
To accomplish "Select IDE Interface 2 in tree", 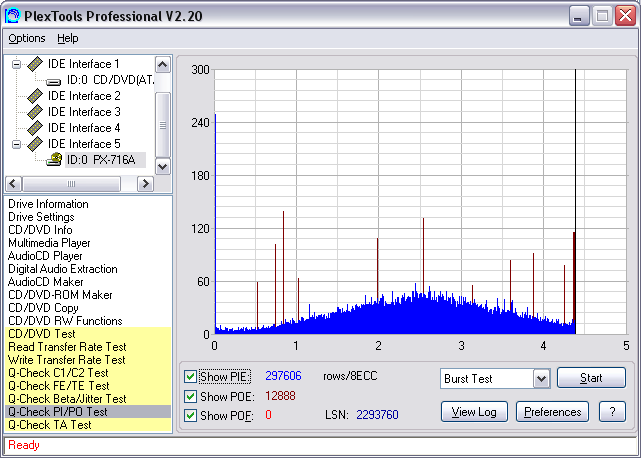I will click(84, 96).
